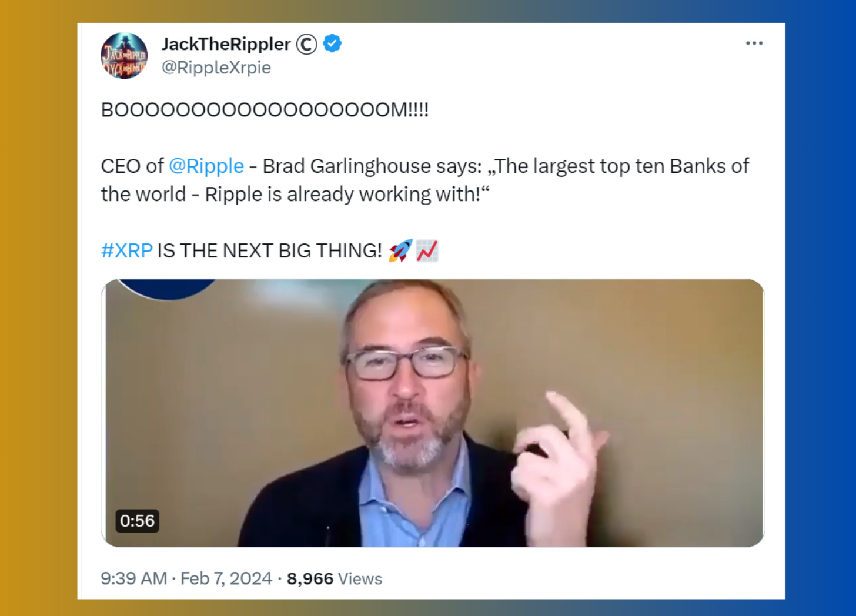Click the 0:56 video duration badge
This screenshot has width=856, height=616.
(137, 521)
